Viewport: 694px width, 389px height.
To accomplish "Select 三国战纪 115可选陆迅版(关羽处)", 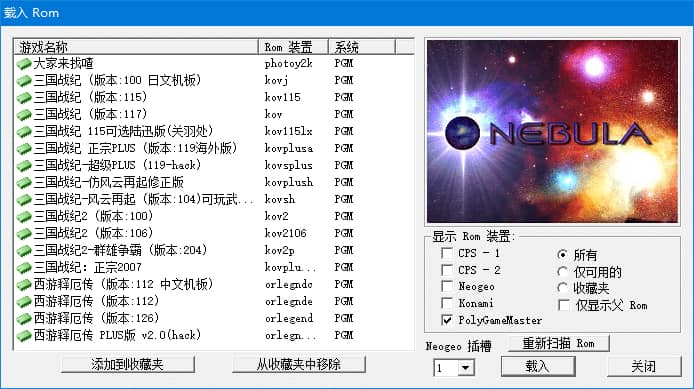I will pyautogui.click(x=123, y=131).
